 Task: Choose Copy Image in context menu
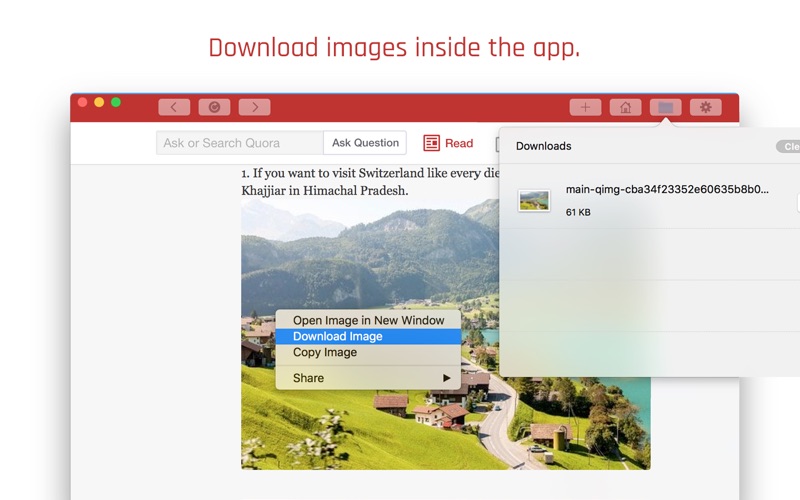(x=368, y=353)
